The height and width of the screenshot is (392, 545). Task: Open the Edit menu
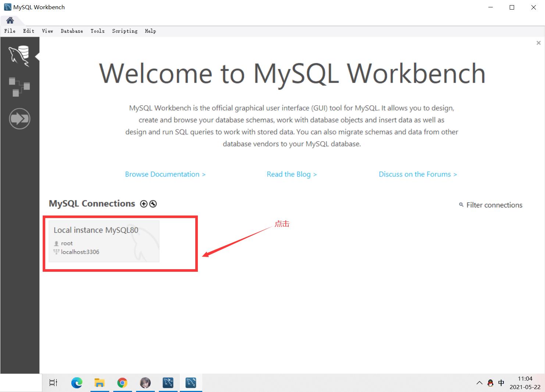click(29, 31)
